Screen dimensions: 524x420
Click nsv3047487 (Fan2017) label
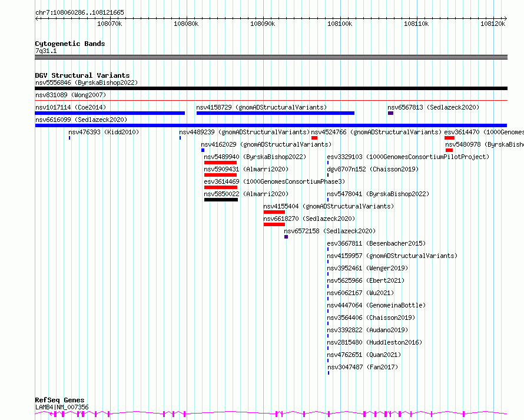363,367
